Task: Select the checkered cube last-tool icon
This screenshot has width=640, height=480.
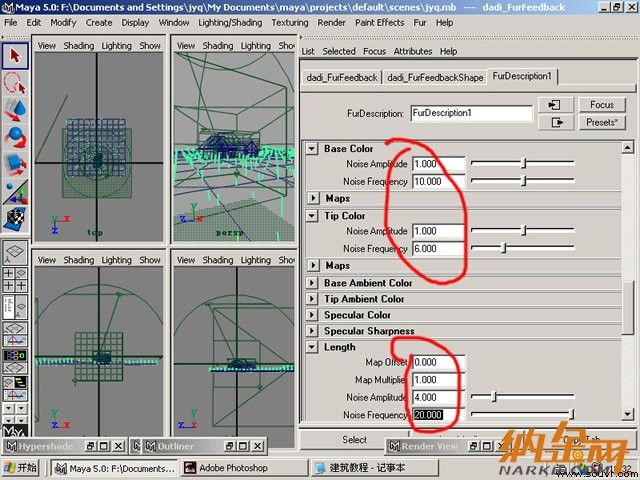Action: point(15,219)
